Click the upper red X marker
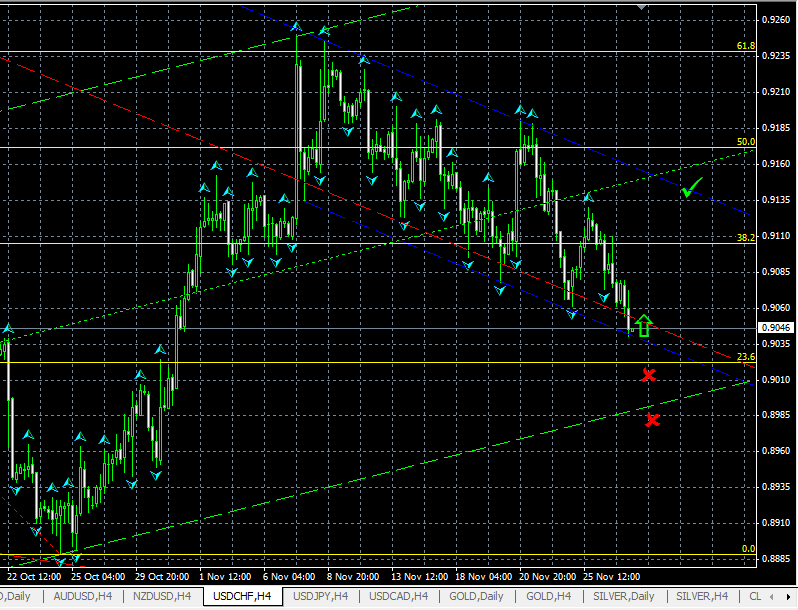798x610 pixels. tap(649, 375)
